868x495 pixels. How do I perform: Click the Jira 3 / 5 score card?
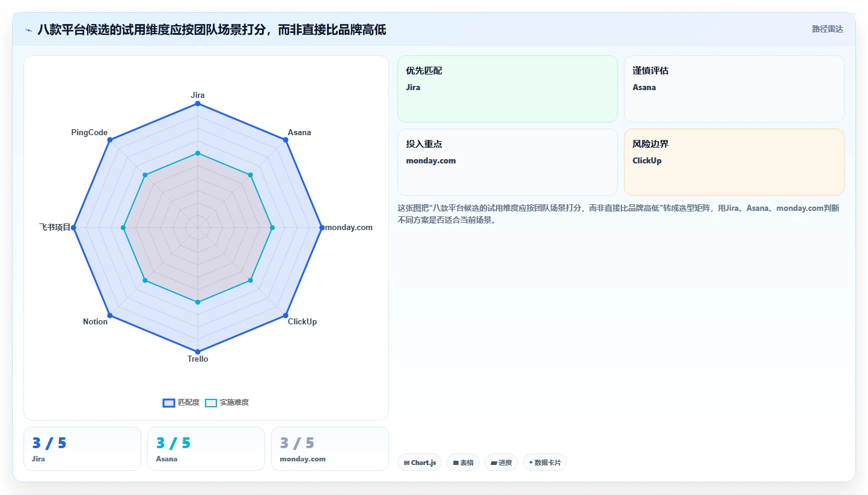point(82,449)
